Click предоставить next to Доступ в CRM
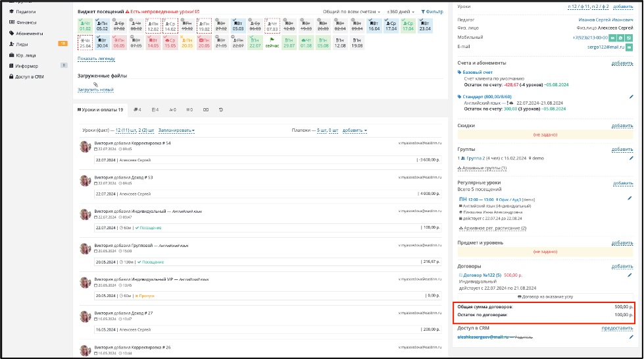The image size is (644, 359). point(617,328)
